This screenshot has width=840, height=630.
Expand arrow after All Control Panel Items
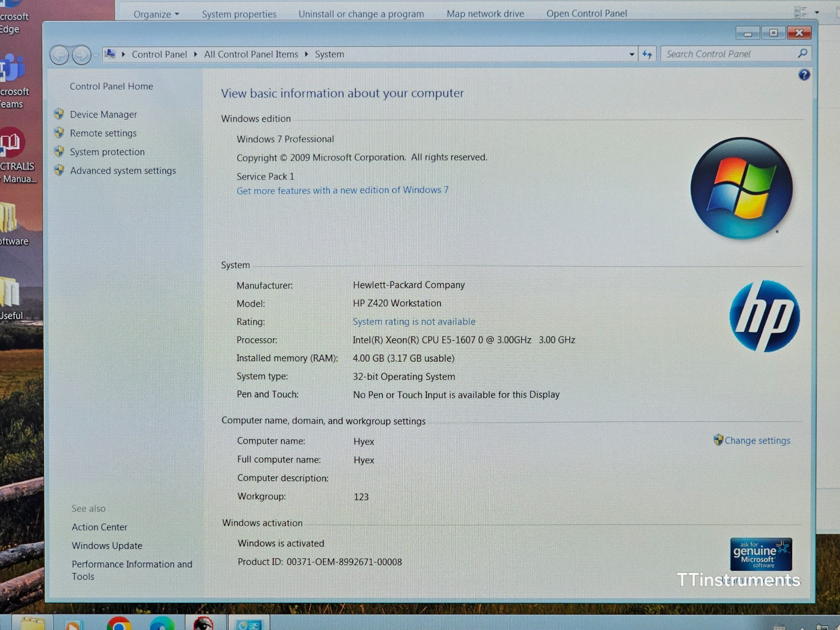tap(307, 54)
